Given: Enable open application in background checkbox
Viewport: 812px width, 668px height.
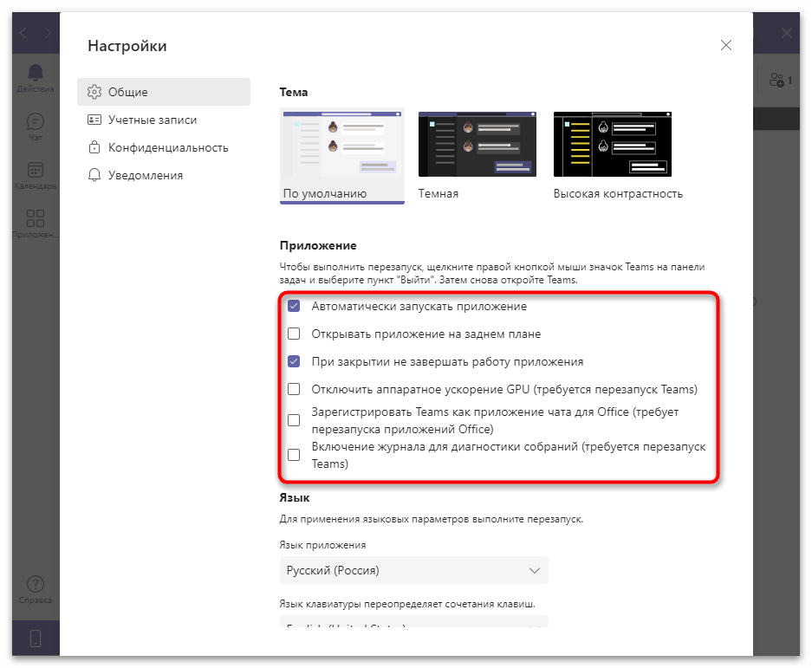Looking at the screenshot, I should [294, 334].
